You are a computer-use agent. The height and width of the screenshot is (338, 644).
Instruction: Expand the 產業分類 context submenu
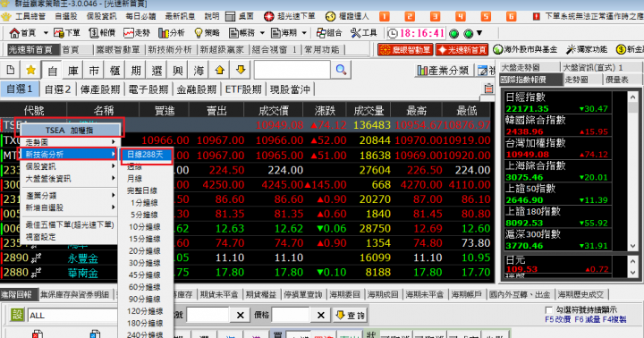tap(69, 196)
